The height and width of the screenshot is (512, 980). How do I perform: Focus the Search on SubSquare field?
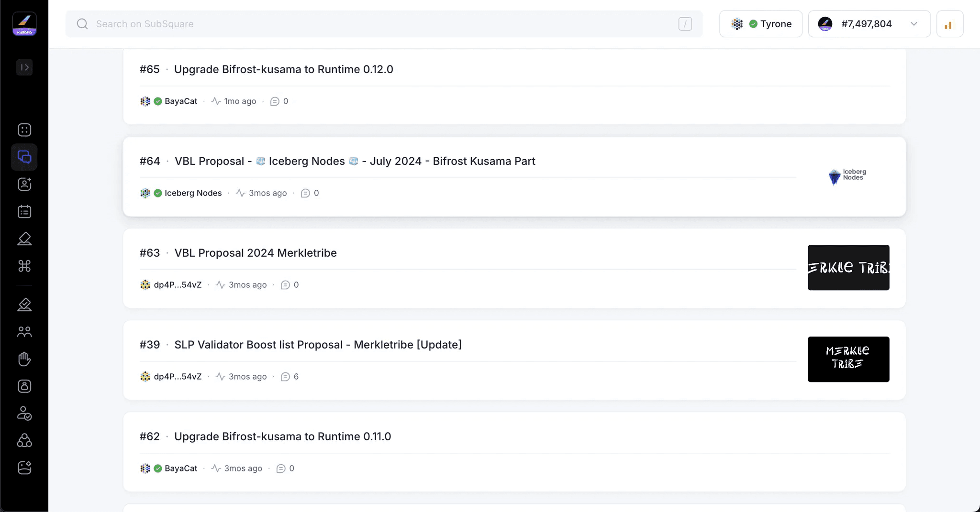click(x=384, y=24)
